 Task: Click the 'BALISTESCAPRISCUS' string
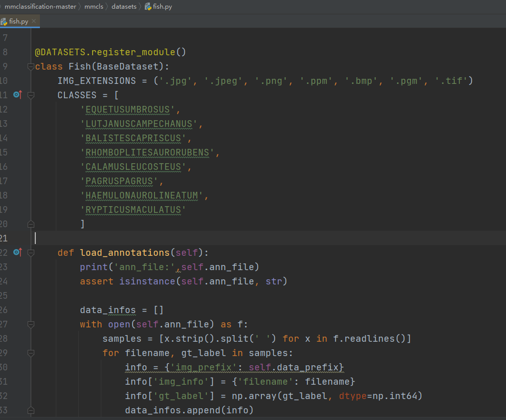coord(134,138)
